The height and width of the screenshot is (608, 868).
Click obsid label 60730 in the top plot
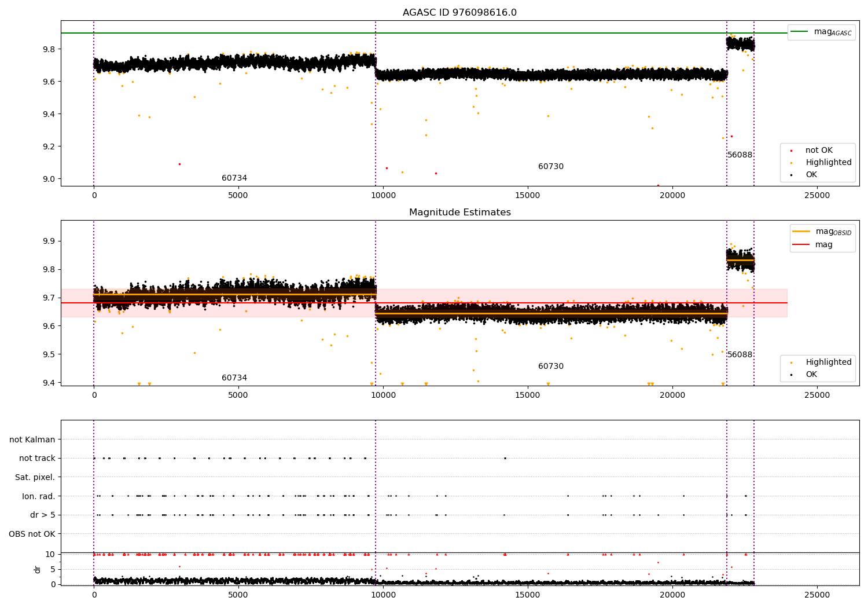point(551,167)
